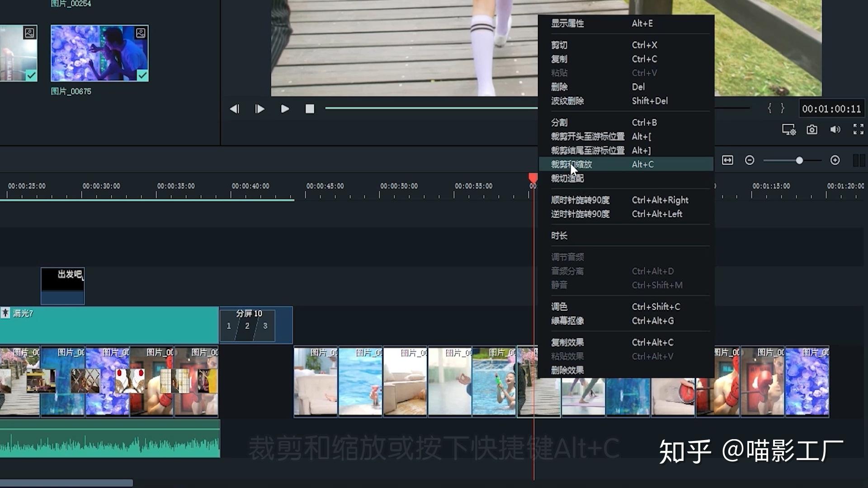Screen dimensions: 868x488
Task: Choose 删除效果 from the menu
Action: click(x=626, y=371)
